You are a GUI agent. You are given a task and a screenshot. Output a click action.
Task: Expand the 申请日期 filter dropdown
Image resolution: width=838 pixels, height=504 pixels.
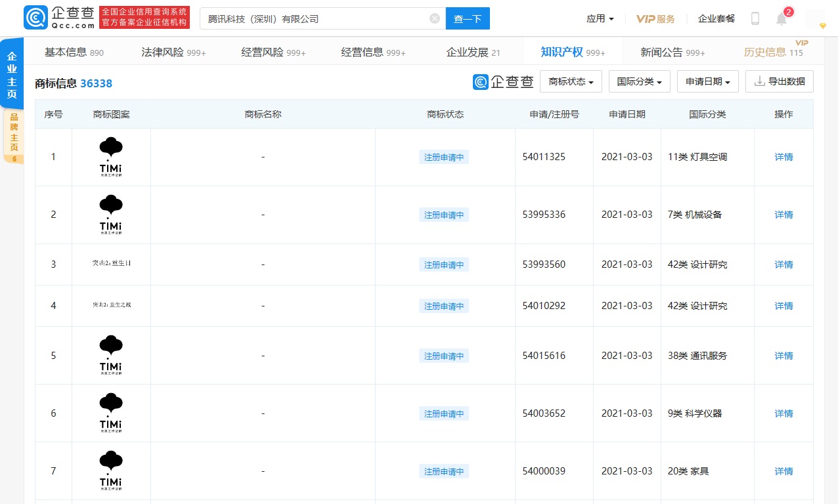pyautogui.click(x=707, y=81)
